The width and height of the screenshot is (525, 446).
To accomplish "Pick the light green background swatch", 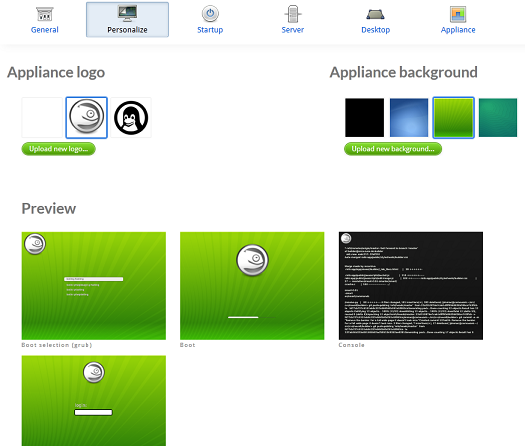I will 453,118.
